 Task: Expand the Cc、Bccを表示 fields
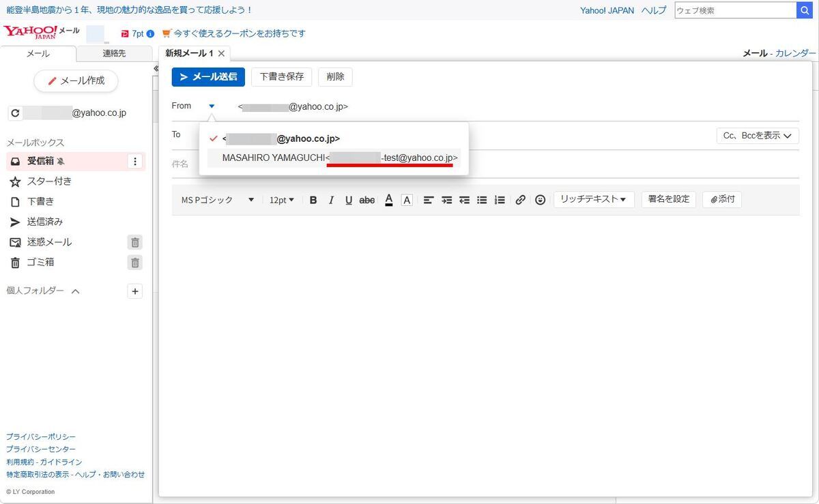758,136
